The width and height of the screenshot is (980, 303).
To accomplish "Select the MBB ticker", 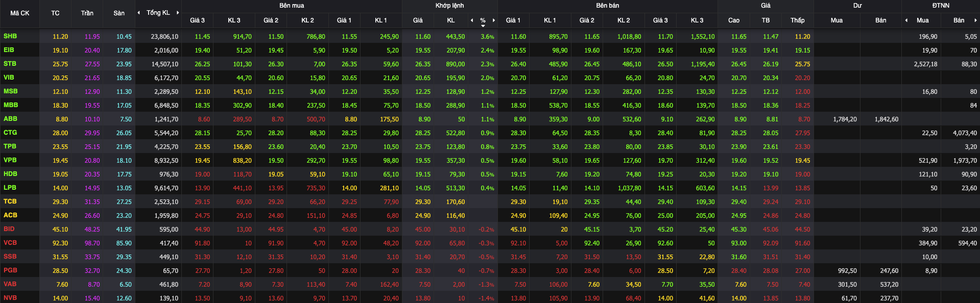I will point(11,105).
